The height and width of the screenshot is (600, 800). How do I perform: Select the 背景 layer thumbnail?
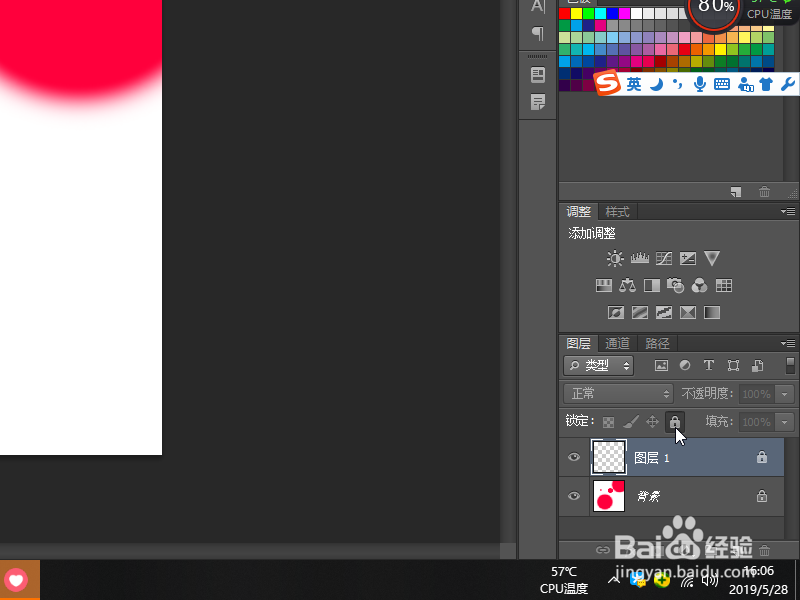609,496
